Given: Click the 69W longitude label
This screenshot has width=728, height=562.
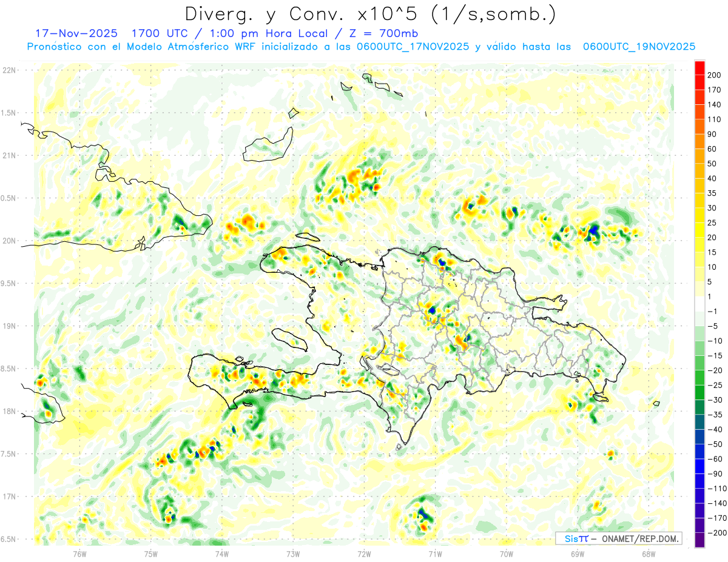Looking at the screenshot, I should [577, 554].
